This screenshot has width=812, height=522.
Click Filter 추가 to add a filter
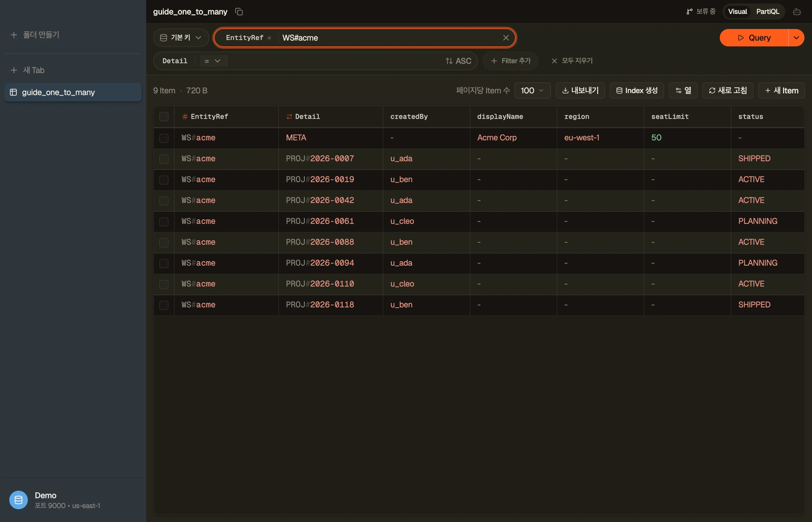click(x=510, y=61)
